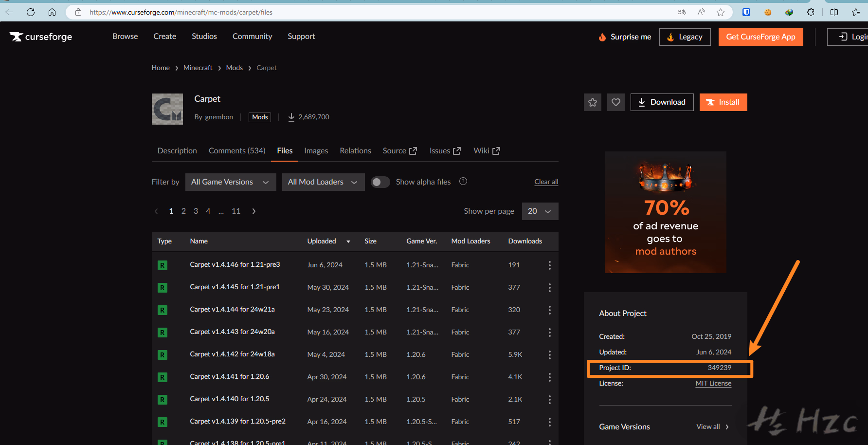Image resolution: width=868 pixels, height=445 pixels.
Task: View site info via lock icon
Action: (78, 12)
